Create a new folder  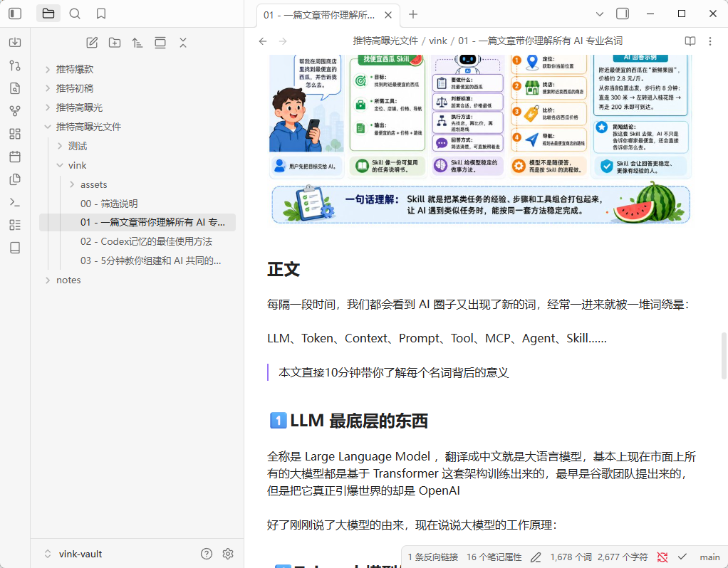click(115, 43)
